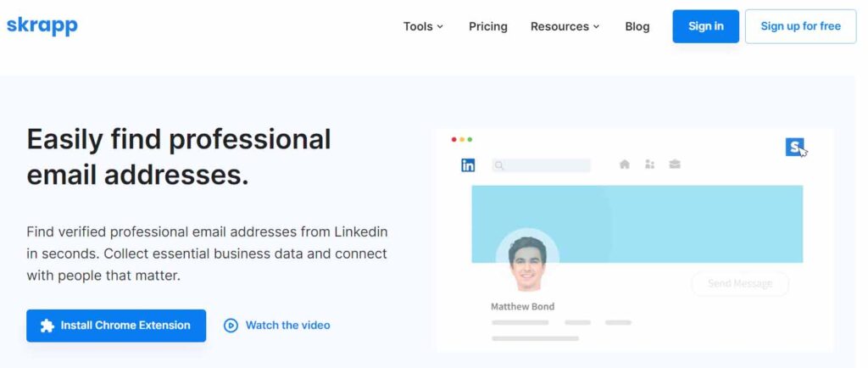Click the people network icon in the mockup
This screenshot has width=868, height=368.
point(649,164)
